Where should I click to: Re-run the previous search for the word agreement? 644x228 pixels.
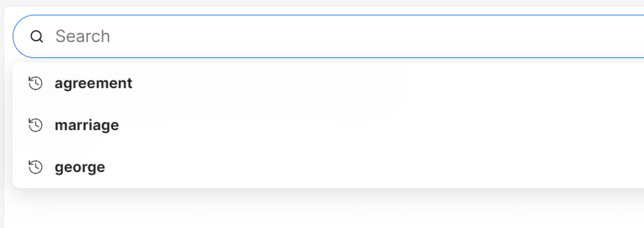(93, 83)
